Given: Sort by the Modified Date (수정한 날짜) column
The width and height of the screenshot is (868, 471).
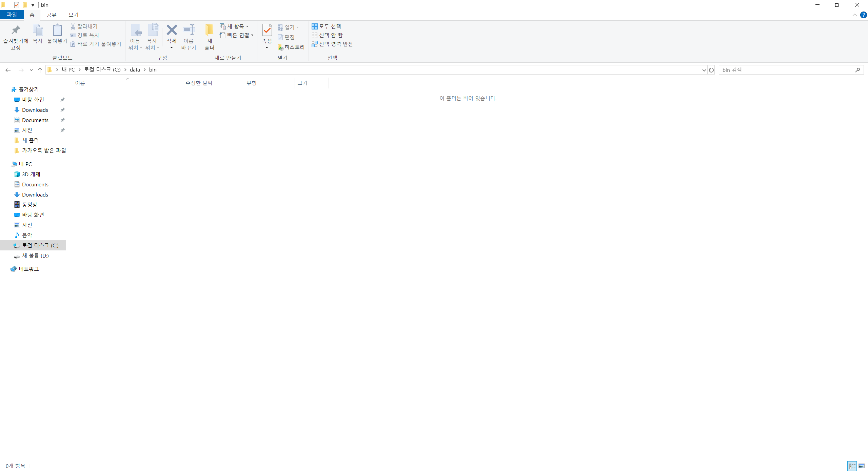Looking at the screenshot, I should point(199,83).
